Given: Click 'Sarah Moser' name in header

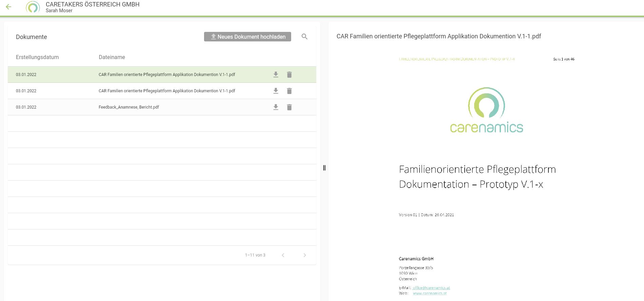Looking at the screenshot, I should click(59, 11).
